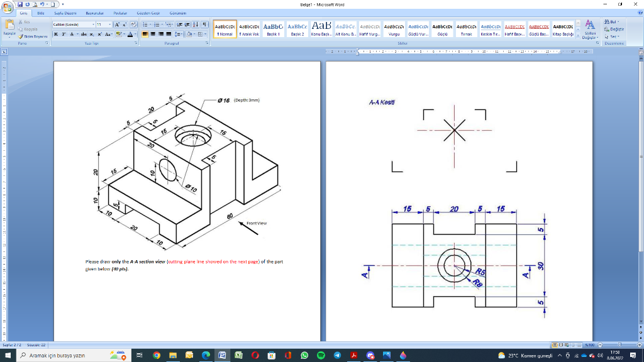644x362 pixels.
Task: Toggle strikethrough formatting (abc)
Action: [84, 35]
